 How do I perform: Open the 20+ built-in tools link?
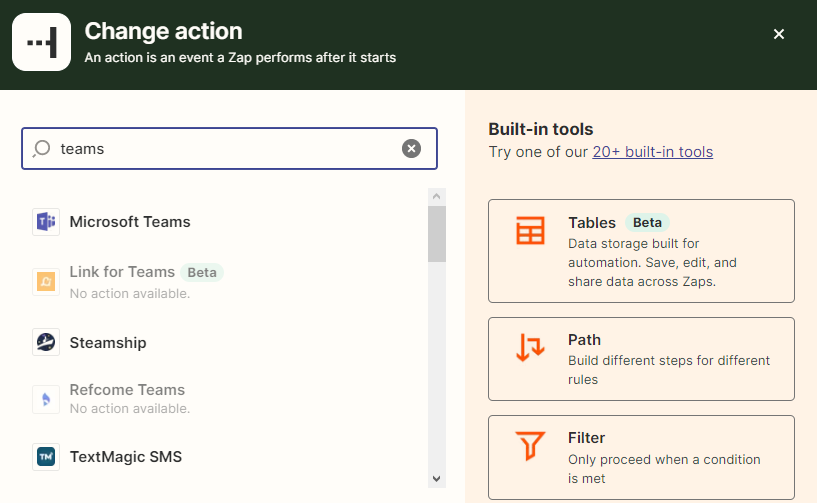(x=652, y=152)
